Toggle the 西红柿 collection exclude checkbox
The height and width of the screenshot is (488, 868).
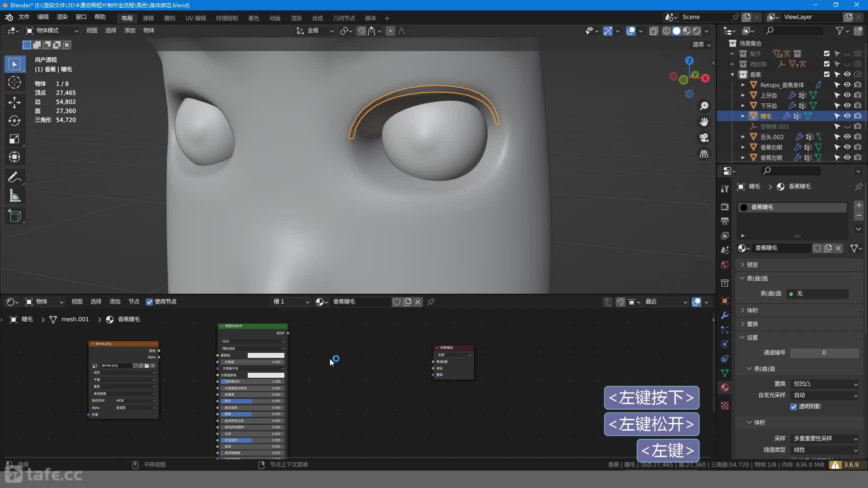coord(827,64)
